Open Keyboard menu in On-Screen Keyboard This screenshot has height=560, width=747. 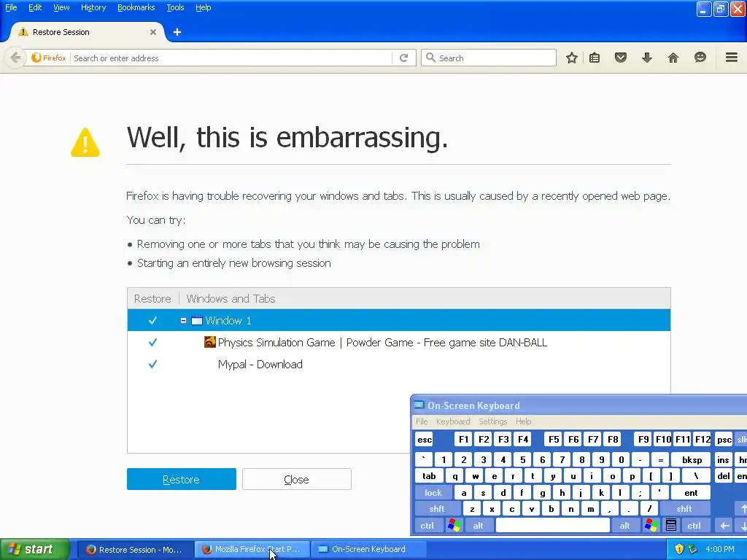coord(453,421)
